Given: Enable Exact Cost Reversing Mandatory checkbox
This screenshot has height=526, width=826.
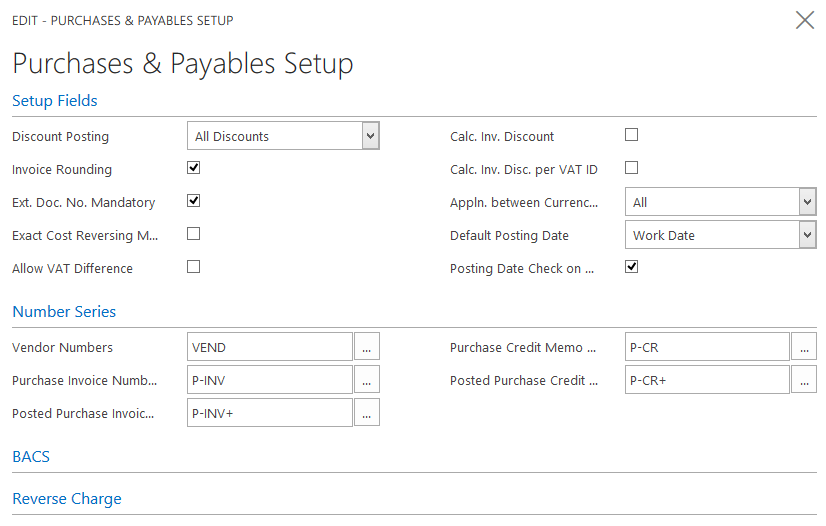Looking at the screenshot, I should pyautogui.click(x=194, y=234).
